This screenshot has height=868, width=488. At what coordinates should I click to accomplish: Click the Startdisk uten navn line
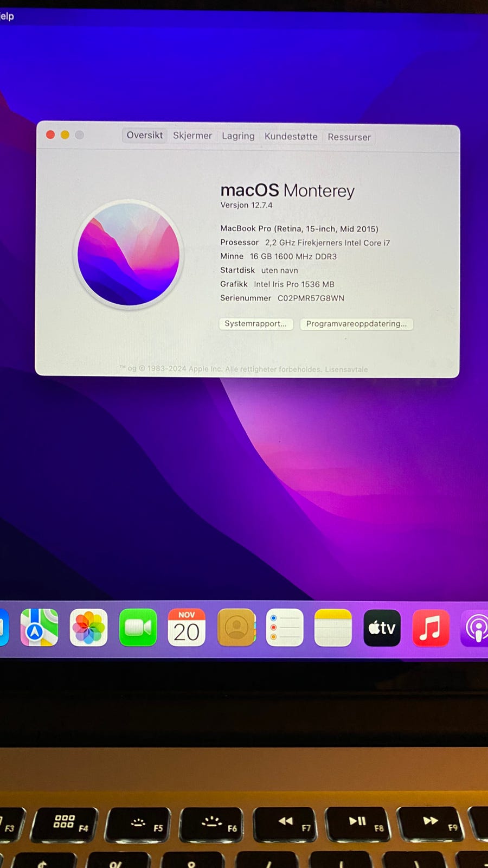259,270
